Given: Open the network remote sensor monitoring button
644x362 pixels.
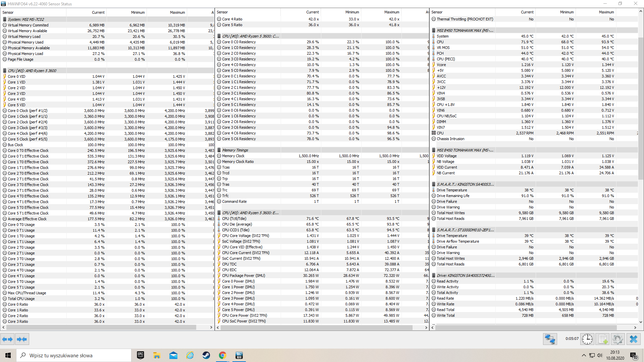Looking at the screenshot, I should point(550,339).
